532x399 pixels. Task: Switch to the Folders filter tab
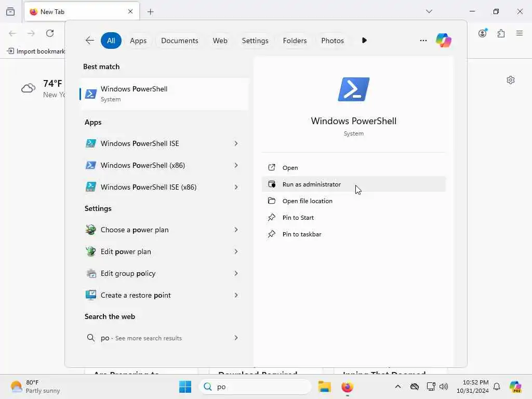tap(295, 41)
